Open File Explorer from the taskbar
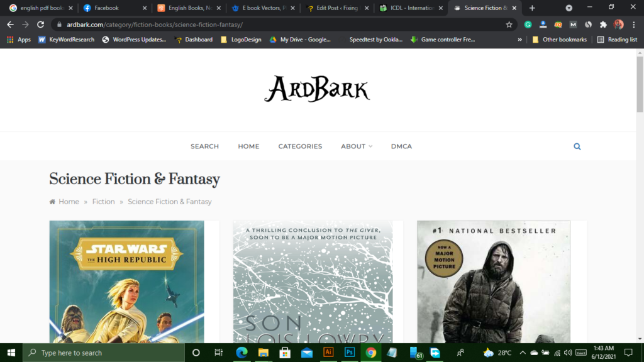 pyautogui.click(x=264, y=353)
